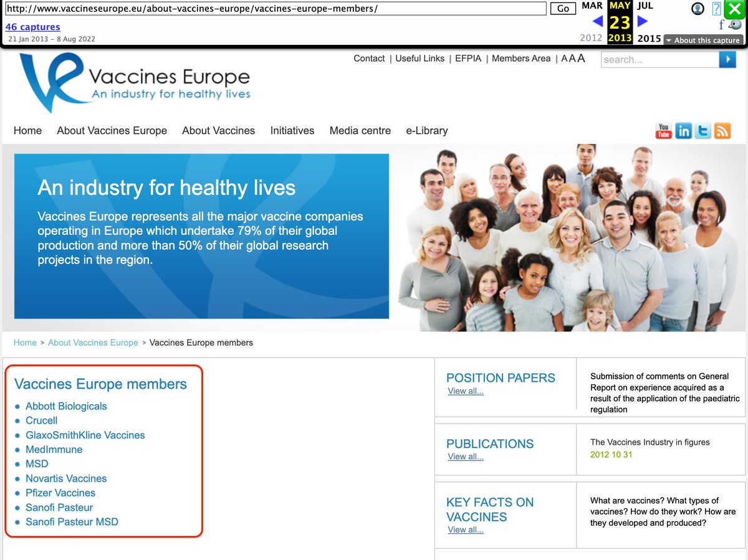The height and width of the screenshot is (560, 748).
Task: Share capture via Facebook 'f' icon
Action: click(721, 25)
